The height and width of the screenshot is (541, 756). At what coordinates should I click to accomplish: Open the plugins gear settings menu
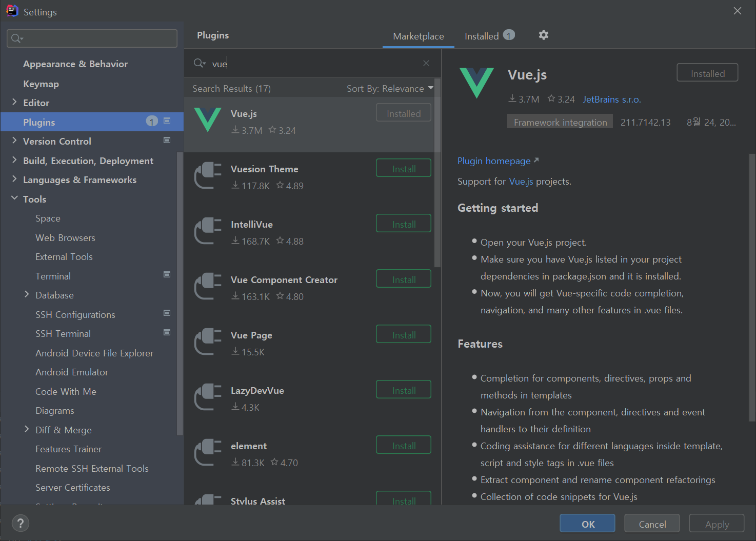pyautogui.click(x=544, y=35)
